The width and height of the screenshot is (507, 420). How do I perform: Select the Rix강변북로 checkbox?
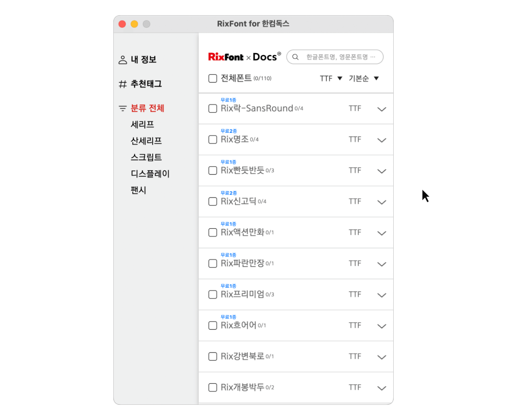click(213, 357)
